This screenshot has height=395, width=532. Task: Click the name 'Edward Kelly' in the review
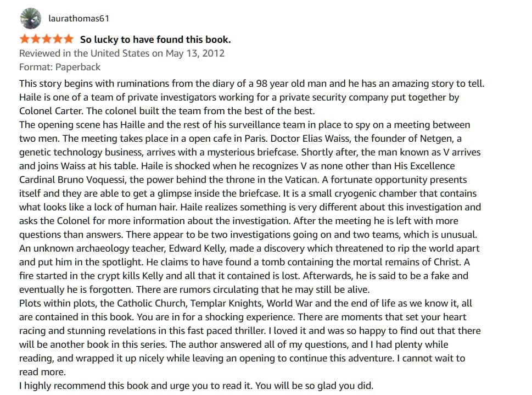pos(197,249)
